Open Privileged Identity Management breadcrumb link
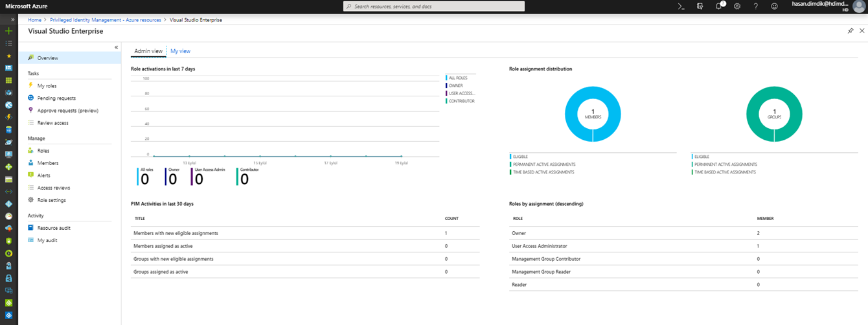The height and width of the screenshot is (325, 868). tap(106, 20)
